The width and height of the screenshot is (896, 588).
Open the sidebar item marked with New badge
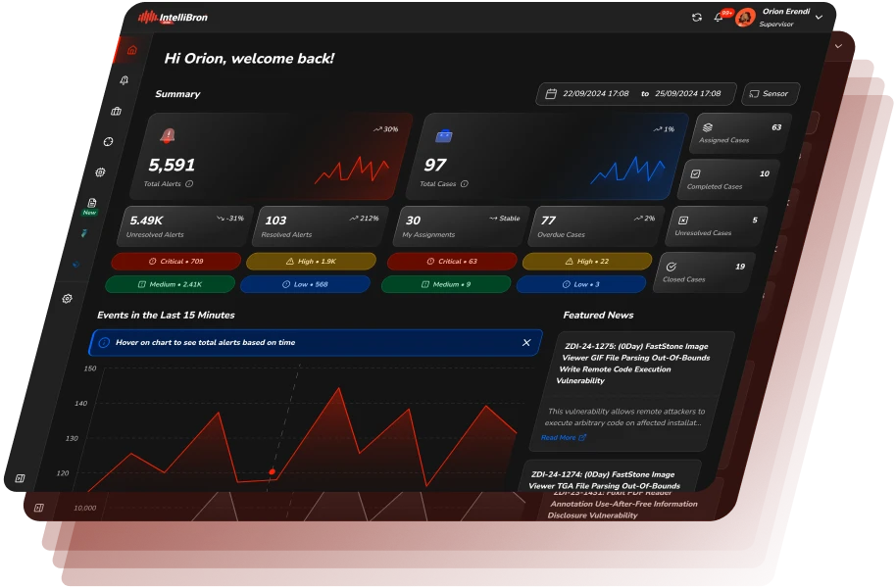(90, 204)
